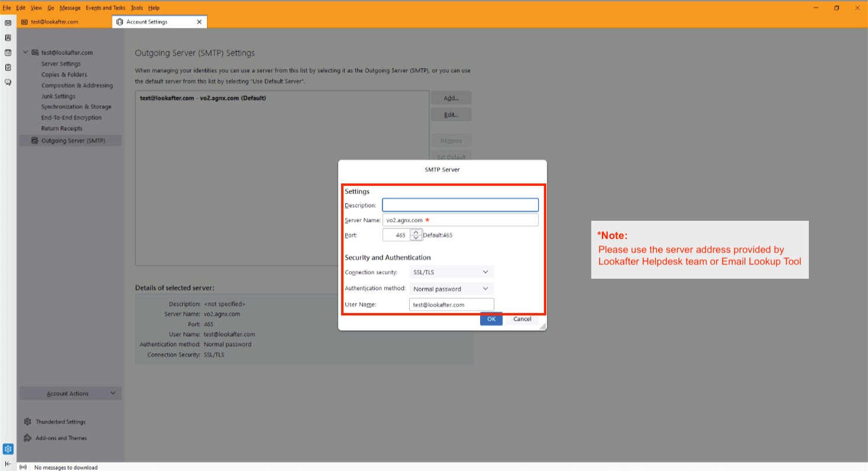Close the Account Settings tab

click(199, 22)
